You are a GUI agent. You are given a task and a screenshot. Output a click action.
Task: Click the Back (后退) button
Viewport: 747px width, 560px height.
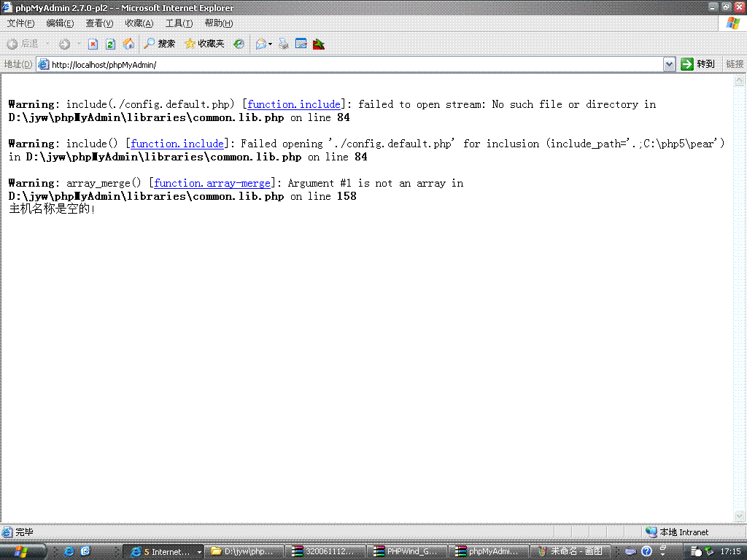[23, 44]
